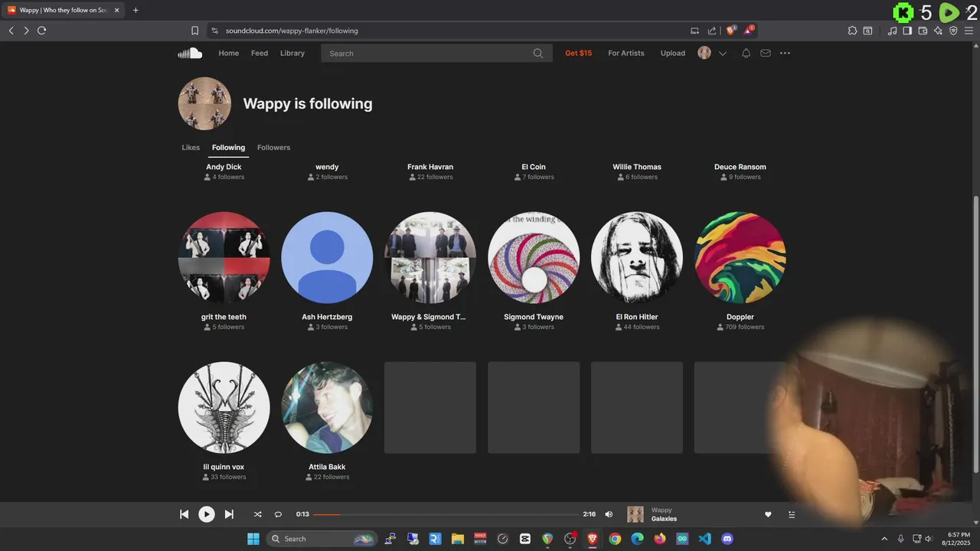Toggle shuffle in the player bar
Image resolution: width=980 pixels, height=551 pixels.
pyautogui.click(x=257, y=514)
